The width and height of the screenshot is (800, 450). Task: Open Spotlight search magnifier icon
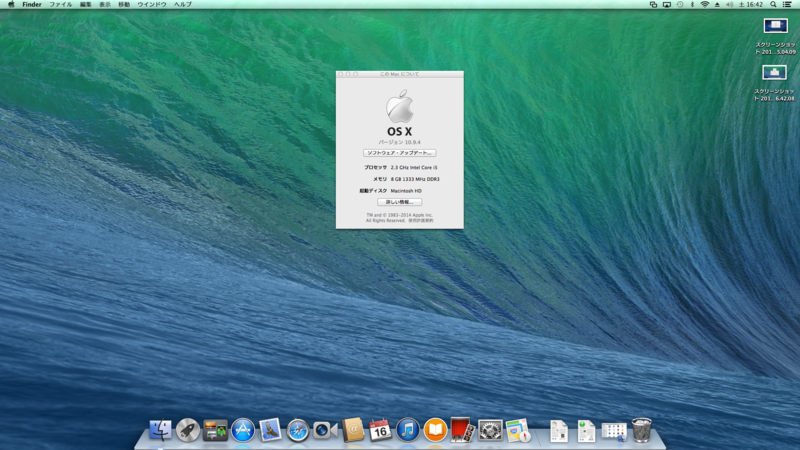pos(773,5)
